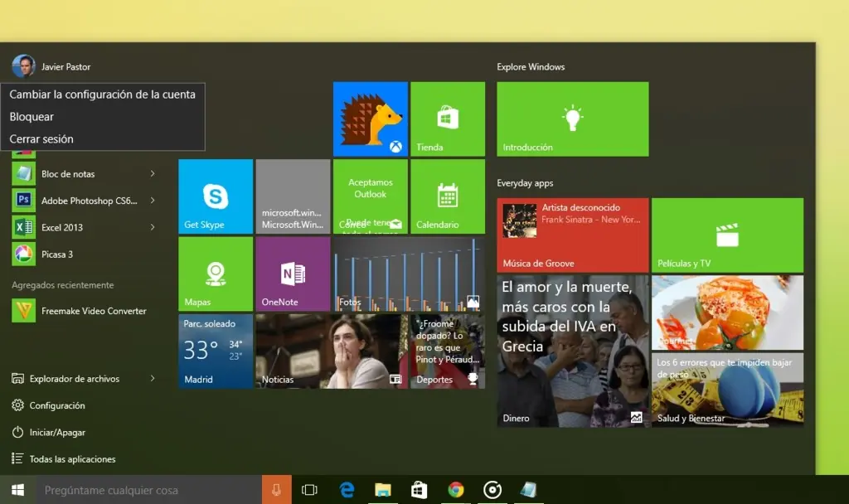
Task: Open the Get Skype tile
Action: coord(216,196)
